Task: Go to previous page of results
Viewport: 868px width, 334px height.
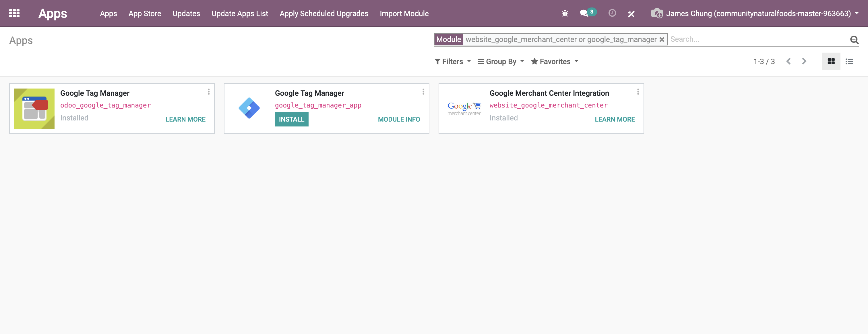Action: (x=788, y=62)
